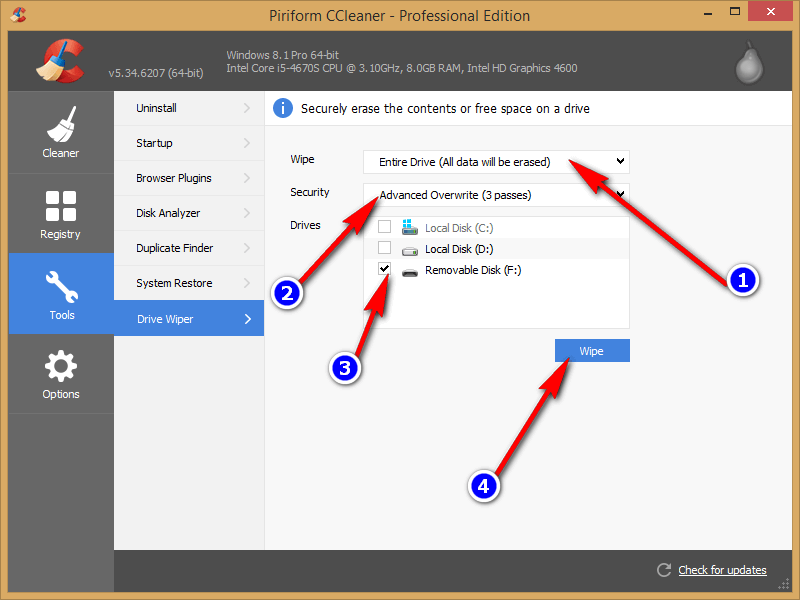
Task: Open the Cleaner section broom icon
Action: point(61,124)
